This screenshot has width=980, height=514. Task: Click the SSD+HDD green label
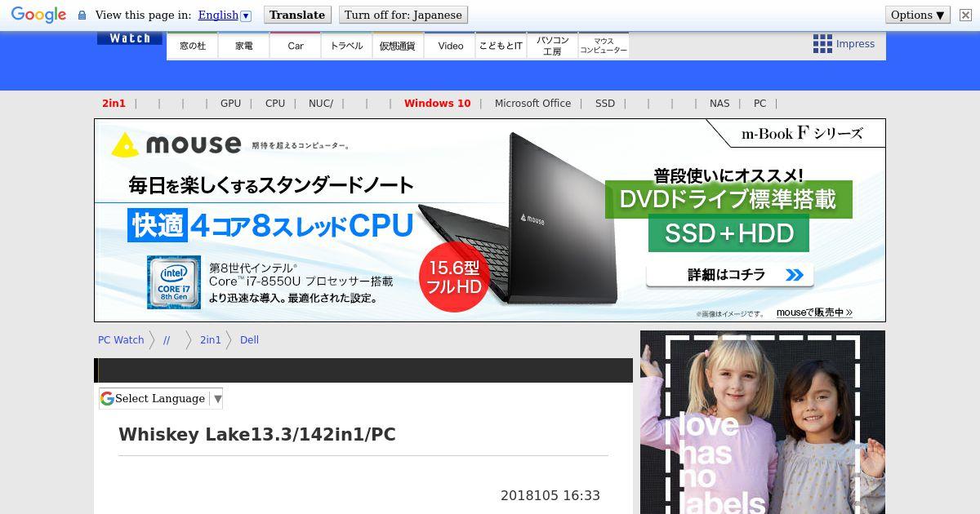(x=728, y=234)
